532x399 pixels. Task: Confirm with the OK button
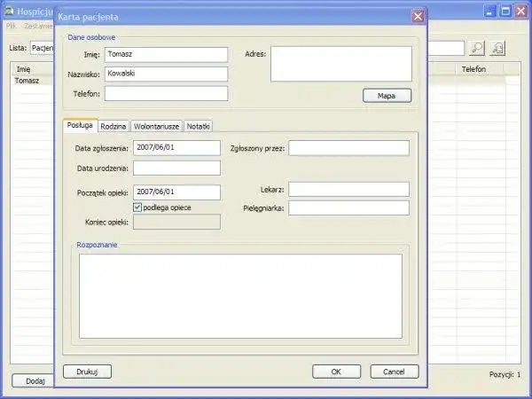coord(336,372)
